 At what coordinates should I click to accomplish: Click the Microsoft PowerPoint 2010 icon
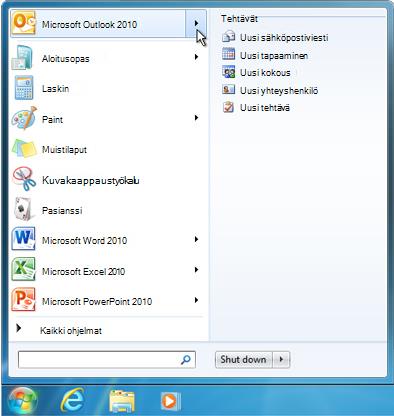[23, 300]
